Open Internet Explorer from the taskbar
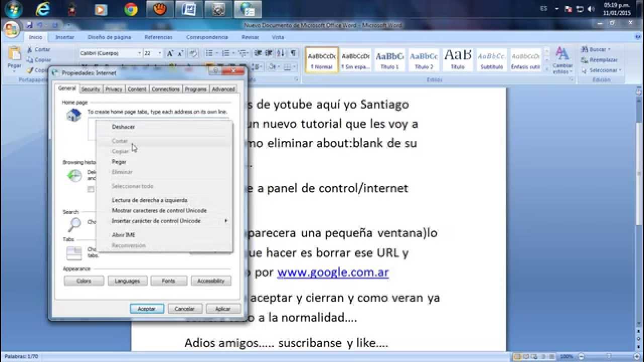Image resolution: width=644 pixels, height=362 pixels. coord(43,9)
